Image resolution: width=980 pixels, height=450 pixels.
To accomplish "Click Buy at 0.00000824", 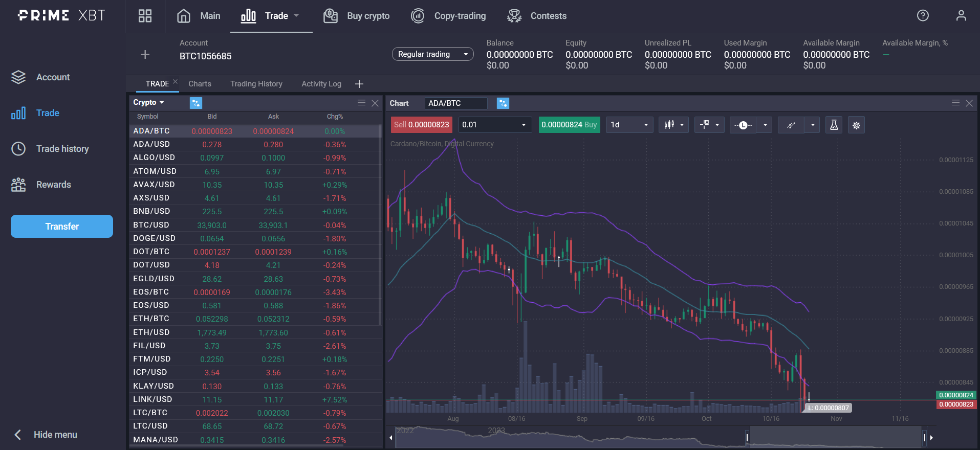I will [569, 125].
